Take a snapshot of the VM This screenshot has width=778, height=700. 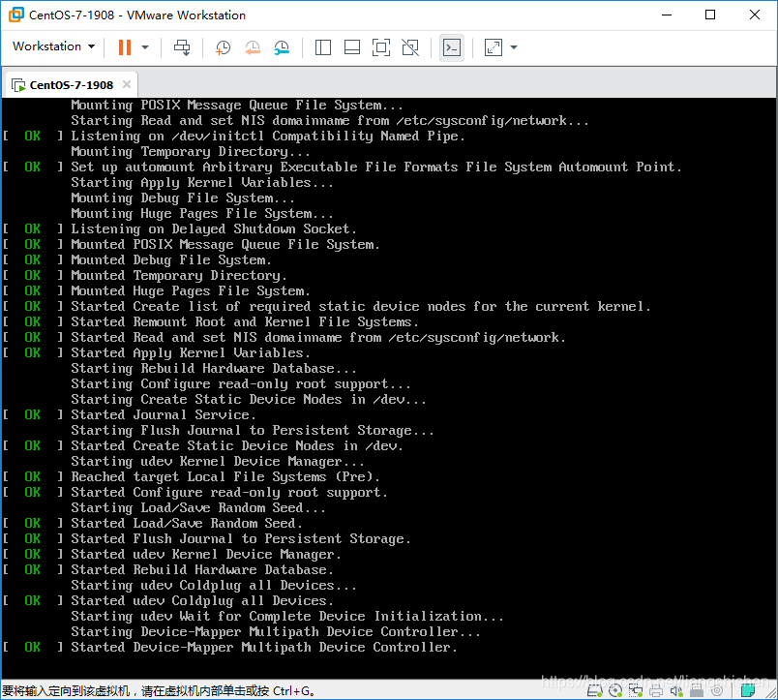224,47
